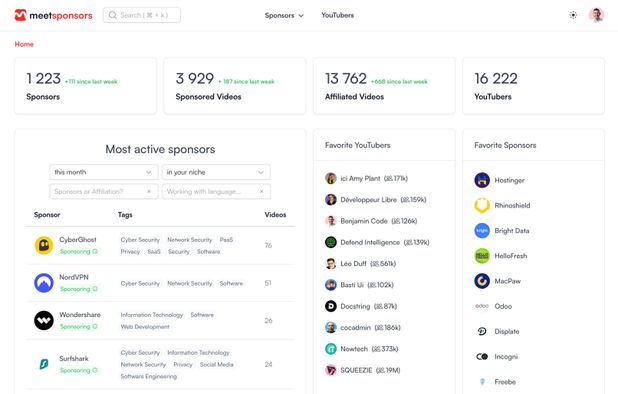Click the Wondershare logo icon
The height and width of the screenshot is (394, 618).
(x=44, y=320)
